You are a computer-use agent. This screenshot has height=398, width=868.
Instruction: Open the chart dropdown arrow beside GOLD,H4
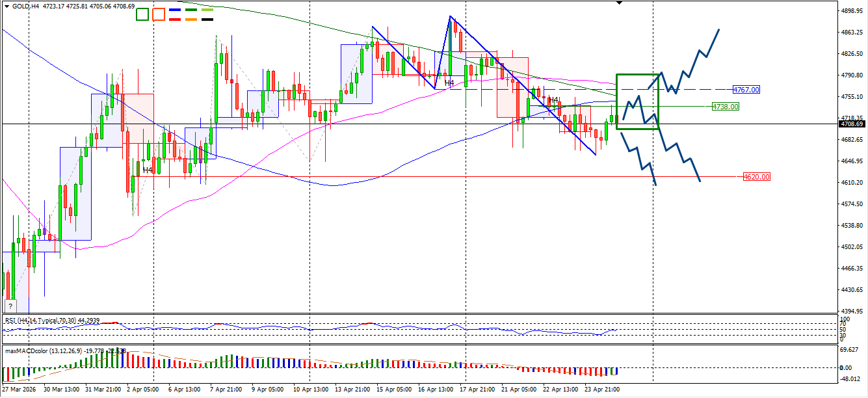point(7,7)
